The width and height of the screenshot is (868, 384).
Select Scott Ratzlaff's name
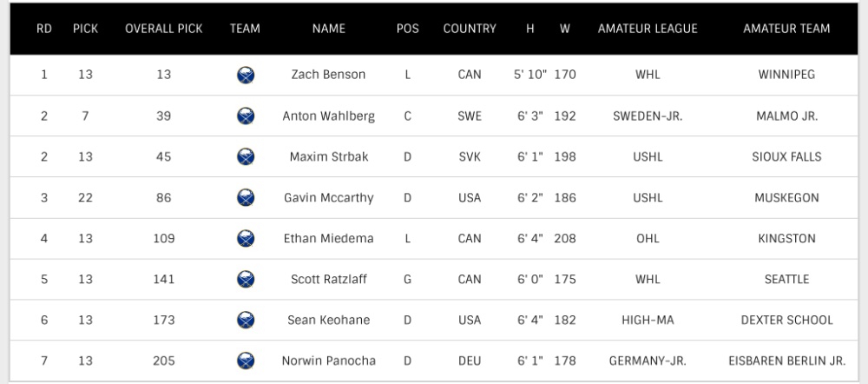329,279
